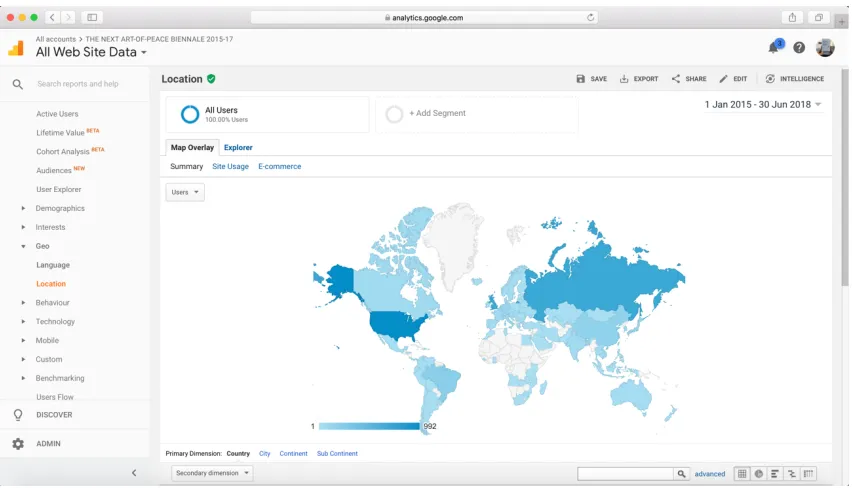Switch to performance bar view icon
The image size is (852, 488).
[775, 474]
